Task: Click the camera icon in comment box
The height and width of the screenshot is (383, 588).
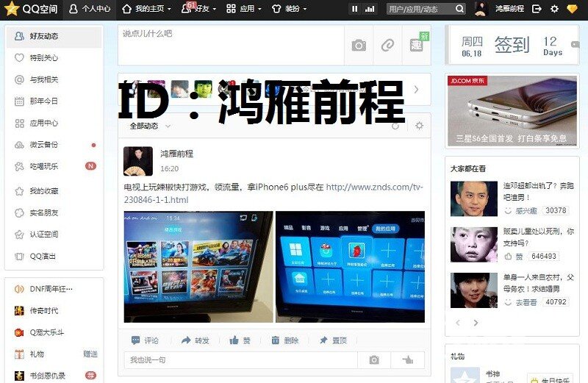Action: pos(373,359)
